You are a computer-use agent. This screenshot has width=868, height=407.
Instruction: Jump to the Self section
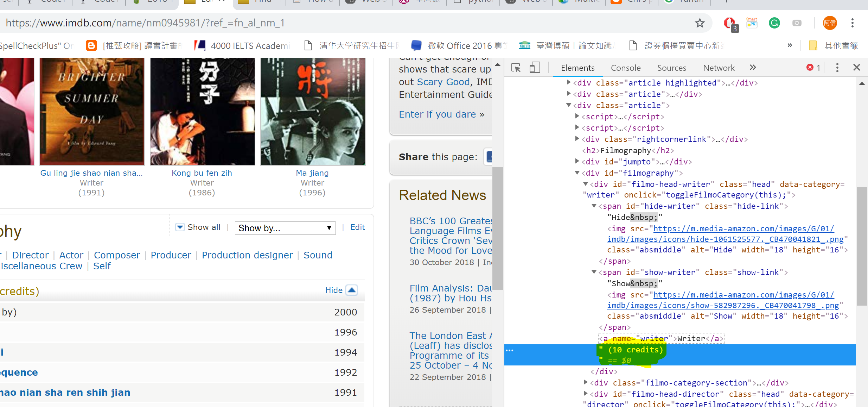(102, 266)
